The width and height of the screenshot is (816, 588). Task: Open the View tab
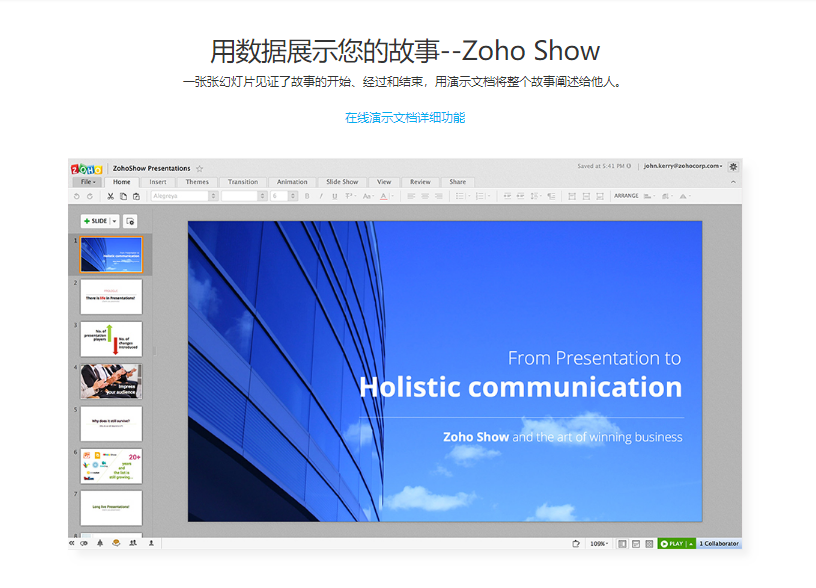[x=384, y=182]
